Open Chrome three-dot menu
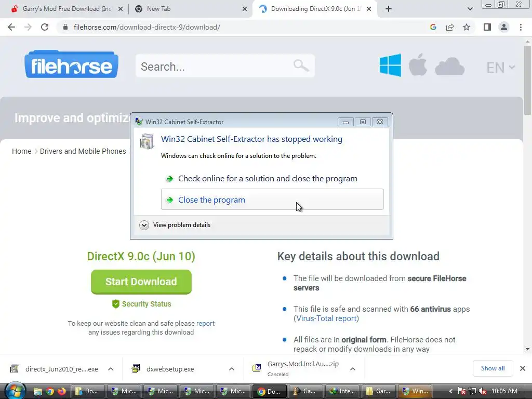This screenshot has height=399, width=532. coord(521,27)
